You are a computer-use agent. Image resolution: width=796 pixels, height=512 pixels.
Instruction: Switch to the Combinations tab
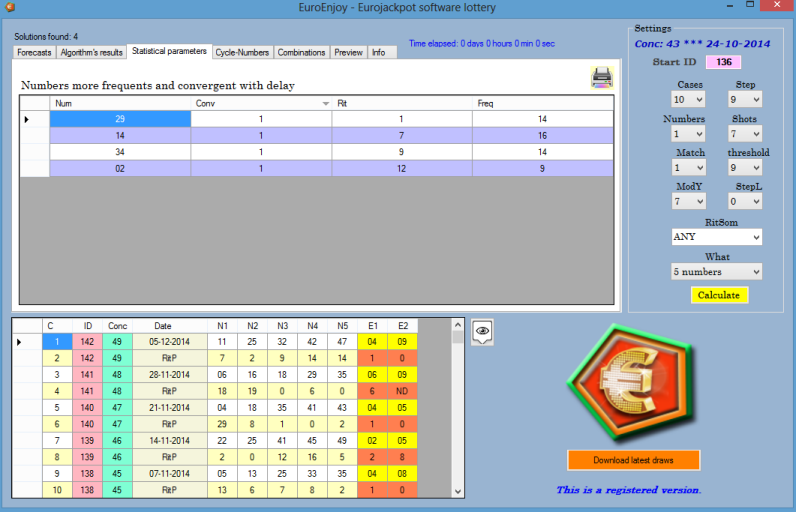pos(302,52)
